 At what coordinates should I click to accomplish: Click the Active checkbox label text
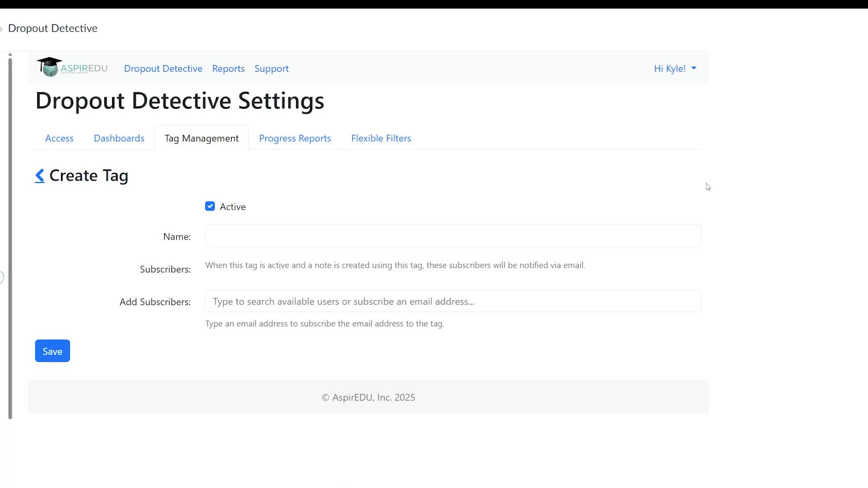coord(233,207)
